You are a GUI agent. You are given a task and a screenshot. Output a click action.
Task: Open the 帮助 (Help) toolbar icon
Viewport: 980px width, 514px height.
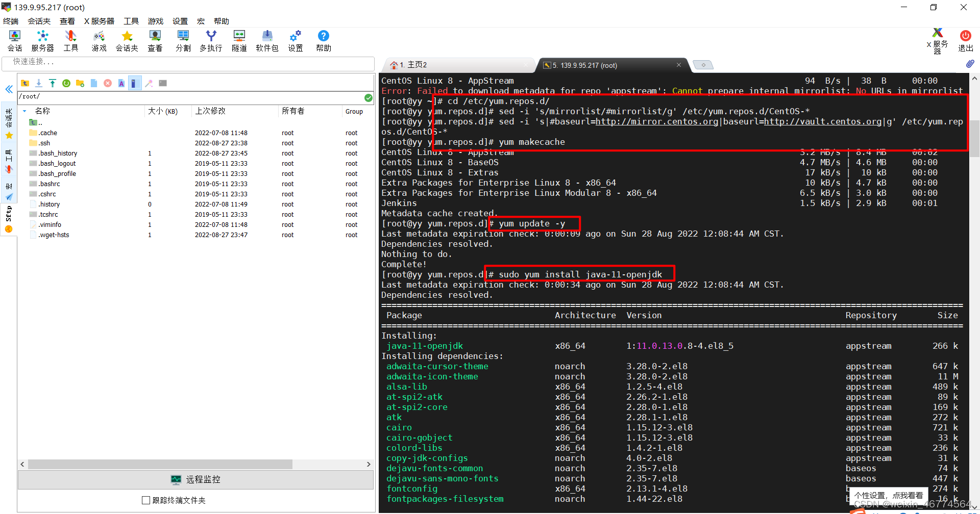(x=323, y=41)
